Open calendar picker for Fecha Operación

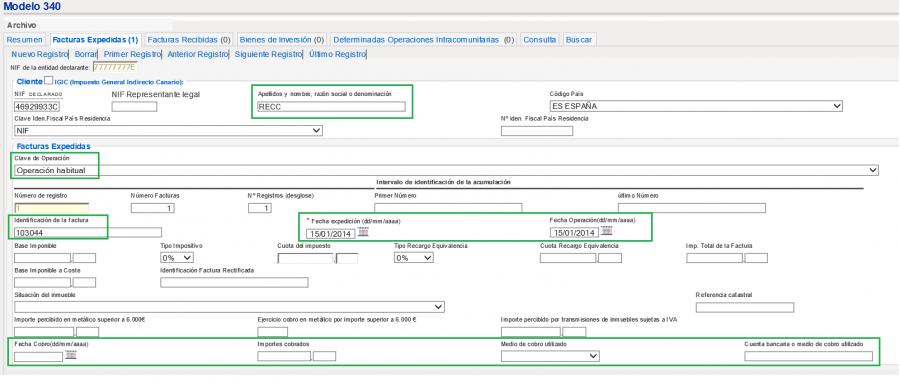(x=607, y=230)
